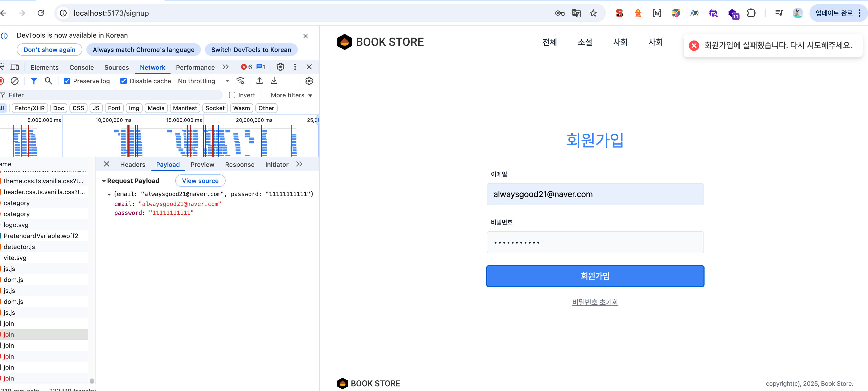
Task: Open the SEO extension icon
Action: click(619, 13)
